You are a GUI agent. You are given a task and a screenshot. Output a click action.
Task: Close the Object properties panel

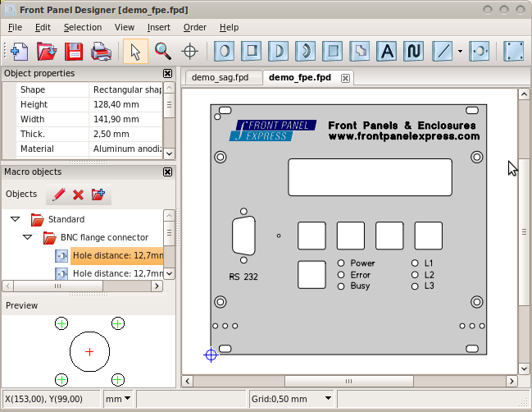[167, 73]
